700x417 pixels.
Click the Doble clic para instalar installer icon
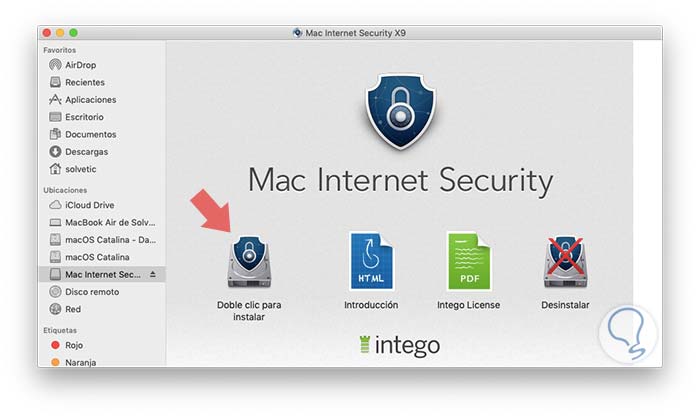click(249, 262)
